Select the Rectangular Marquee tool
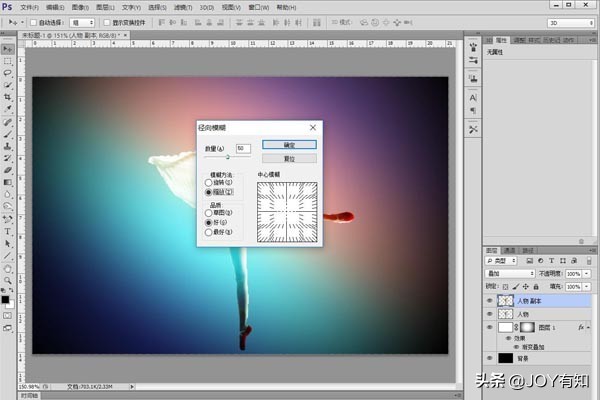The image size is (600, 400). pyautogui.click(x=8, y=60)
